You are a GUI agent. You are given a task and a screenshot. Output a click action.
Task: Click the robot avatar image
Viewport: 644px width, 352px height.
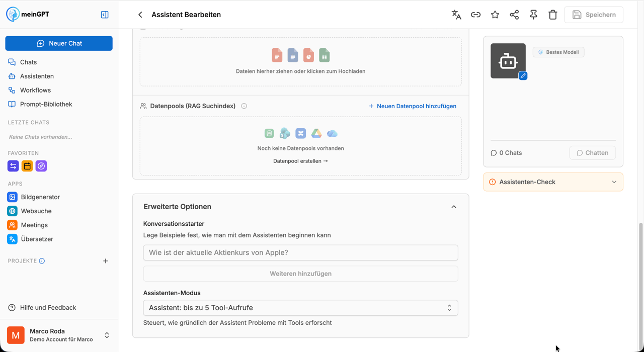click(508, 61)
